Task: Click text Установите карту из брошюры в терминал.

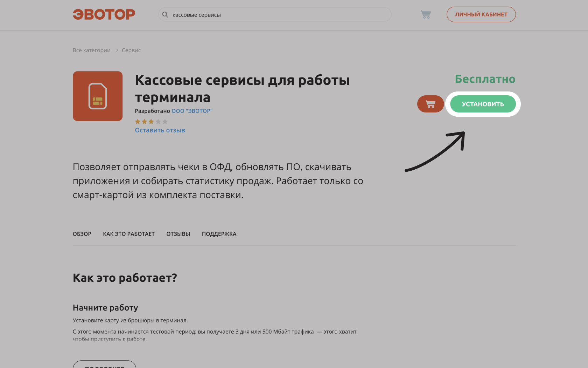Action: 130,320
